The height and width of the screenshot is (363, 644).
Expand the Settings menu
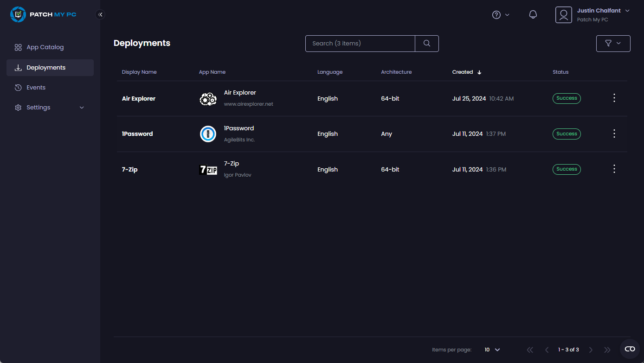pos(37,107)
